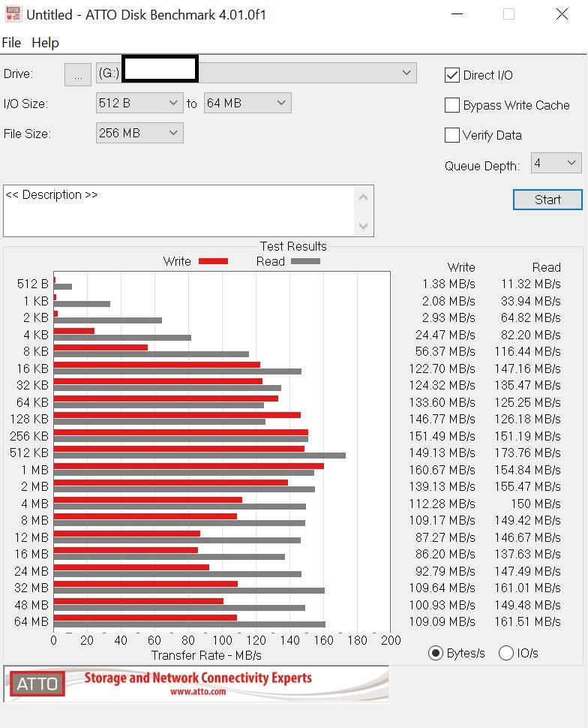Open the Queue Depth dropdown
This screenshot has width=588, height=728.
click(x=556, y=163)
